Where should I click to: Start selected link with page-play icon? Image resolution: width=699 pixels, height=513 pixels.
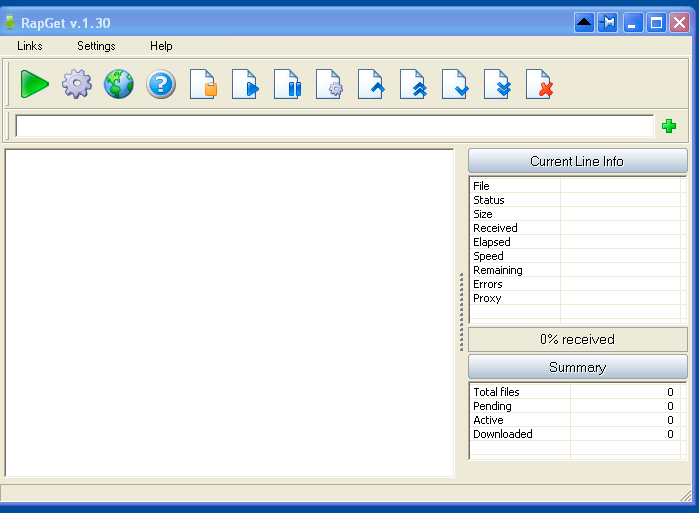click(245, 84)
